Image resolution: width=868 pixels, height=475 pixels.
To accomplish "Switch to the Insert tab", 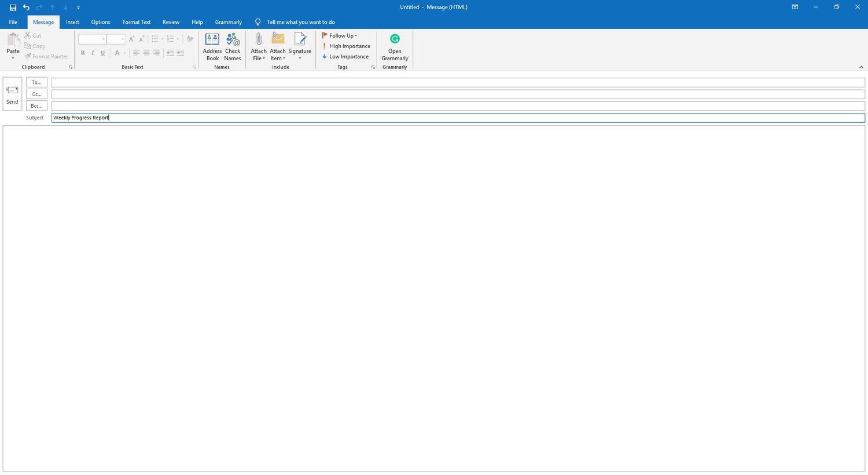I will pyautogui.click(x=72, y=22).
